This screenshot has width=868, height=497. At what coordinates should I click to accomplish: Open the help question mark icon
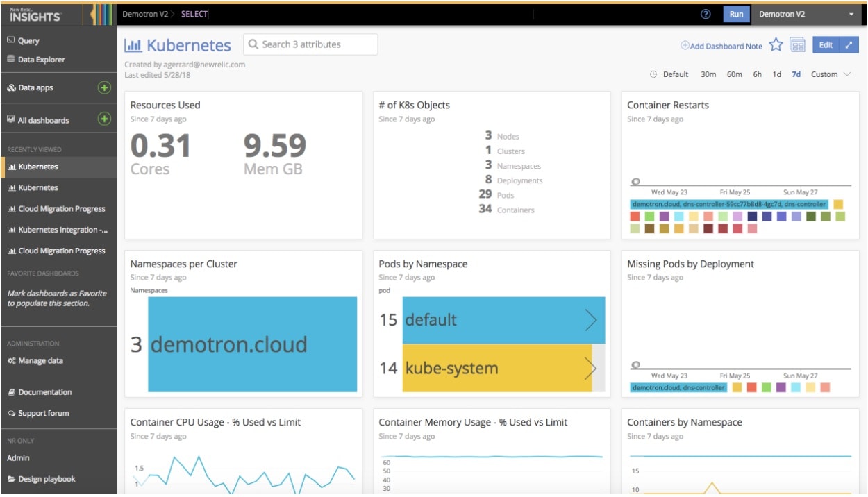pyautogui.click(x=706, y=14)
